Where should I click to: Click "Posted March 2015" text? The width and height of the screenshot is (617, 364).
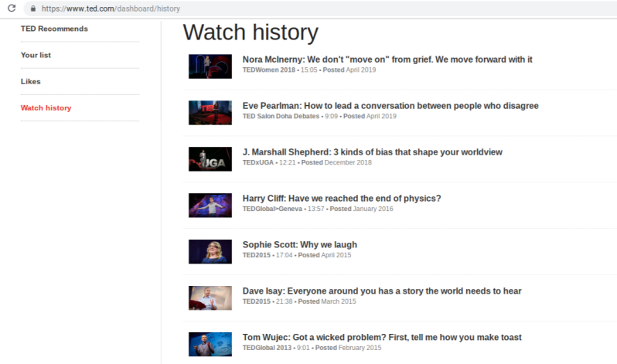click(x=327, y=301)
